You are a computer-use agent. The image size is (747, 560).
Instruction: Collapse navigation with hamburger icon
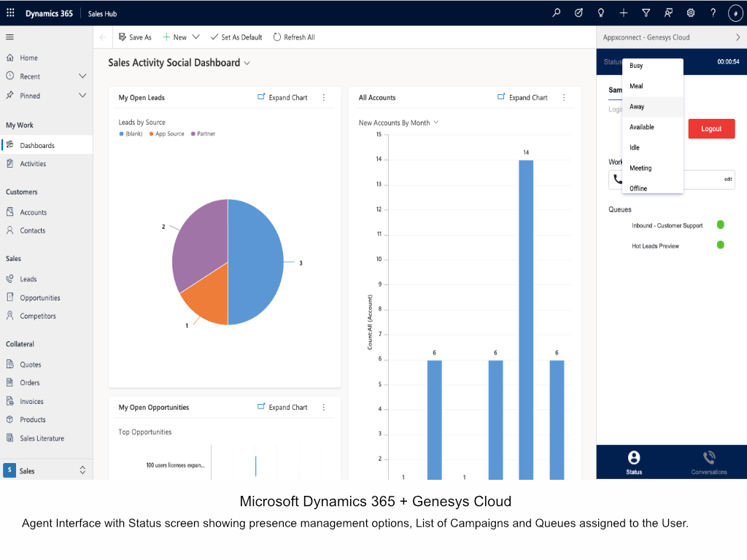(x=9, y=36)
